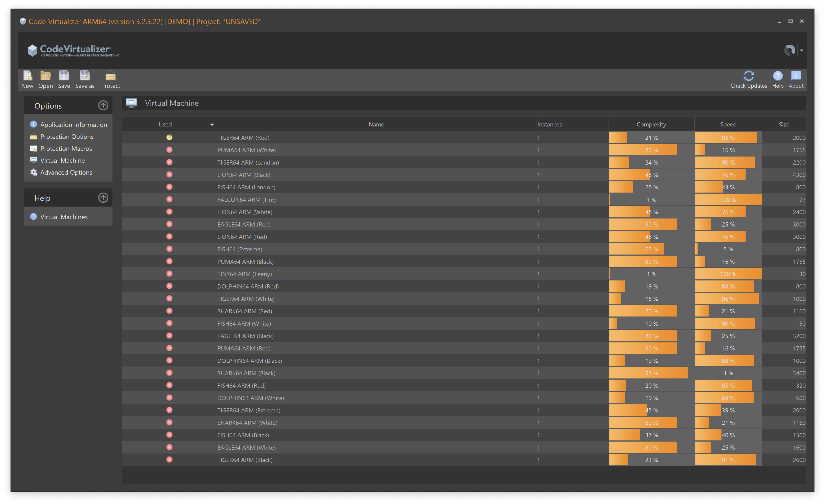Toggle use of TINY64 ARM (Teeny)
Viewport: 825px width, 504px height.
169,273
